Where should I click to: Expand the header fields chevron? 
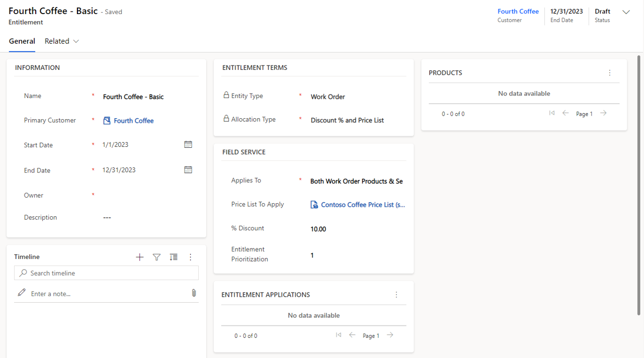626,12
